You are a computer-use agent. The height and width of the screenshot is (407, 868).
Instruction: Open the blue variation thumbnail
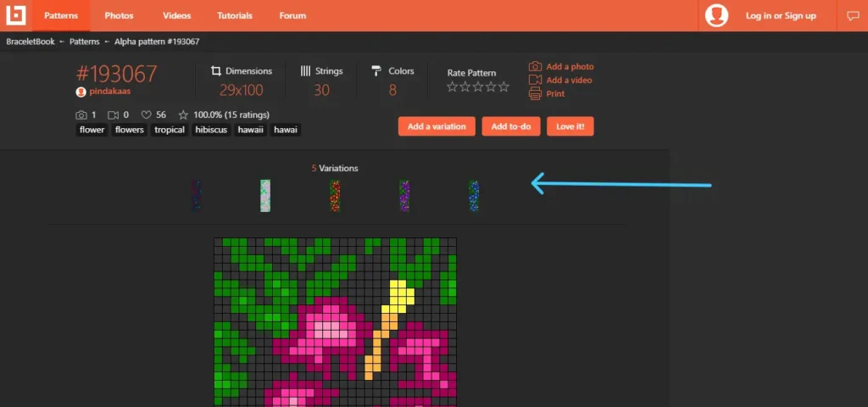(474, 196)
